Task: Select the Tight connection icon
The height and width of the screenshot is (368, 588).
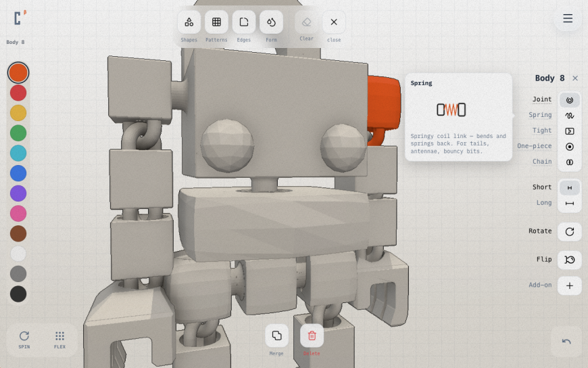Action: click(x=569, y=131)
